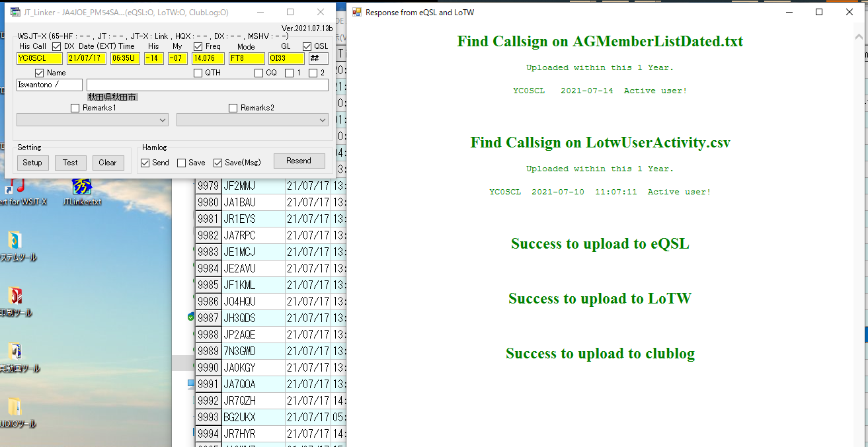Click the Success to upload to eQSL text

tap(600, 243)
